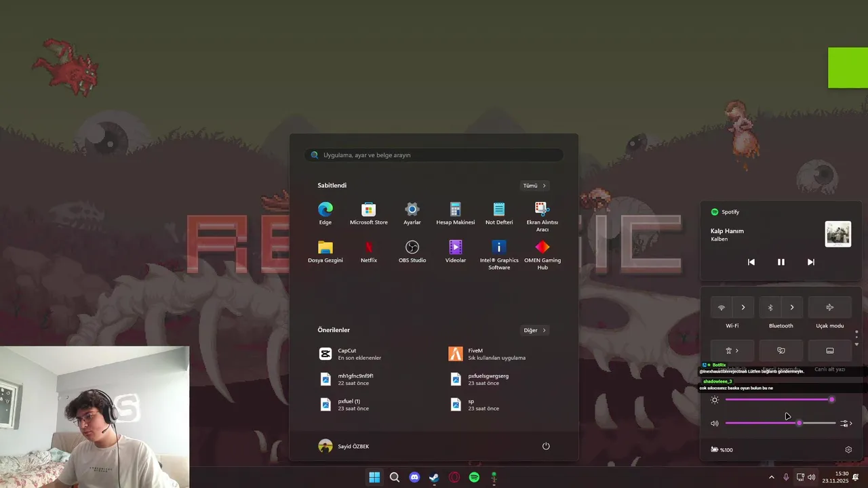868x488 pixels.
Task: Open the Videolar folder
Action: coord(456,251)
